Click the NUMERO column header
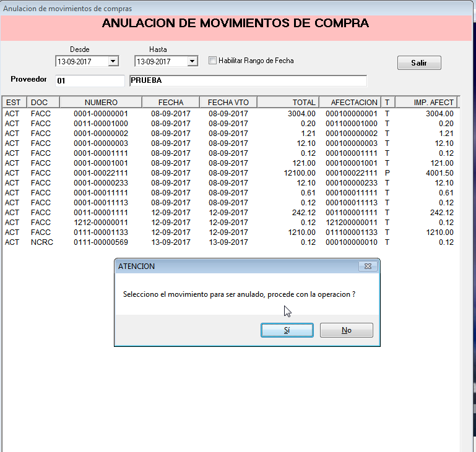 tap(101, 103)
